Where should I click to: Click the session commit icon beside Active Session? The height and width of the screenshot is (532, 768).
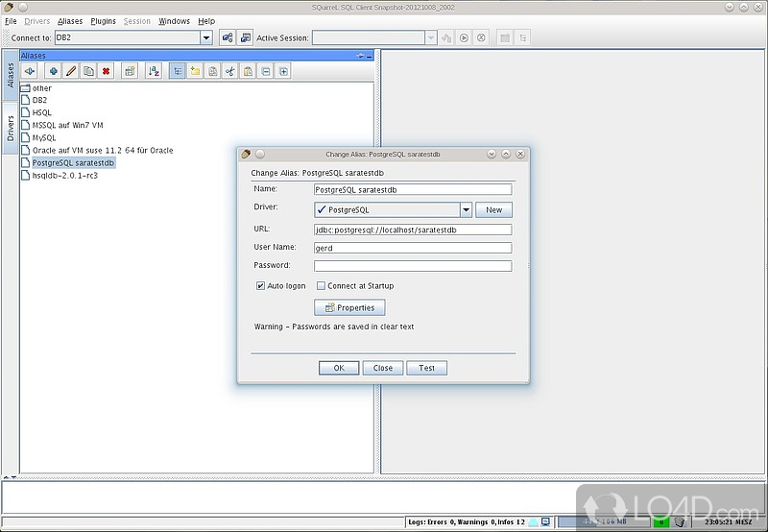(446, 37)
